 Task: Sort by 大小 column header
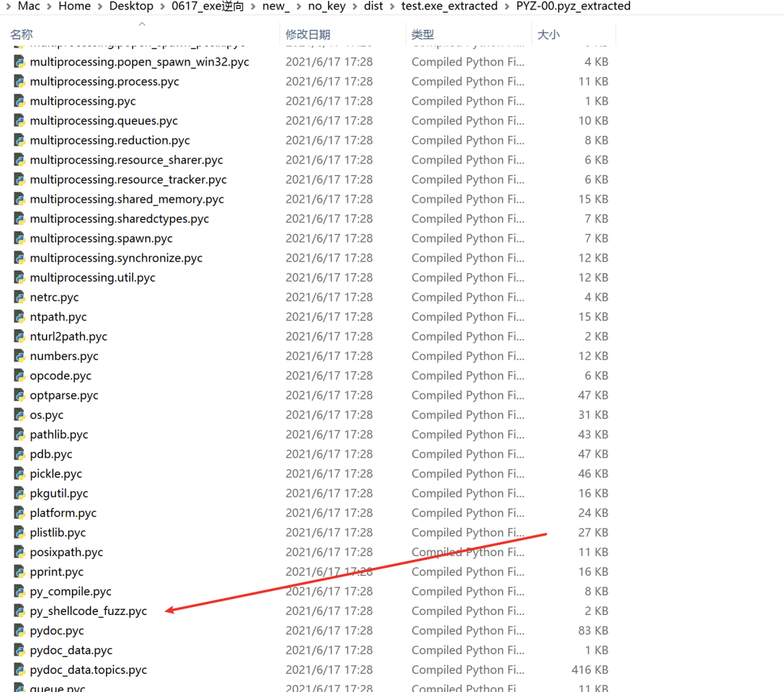(548, 35)
